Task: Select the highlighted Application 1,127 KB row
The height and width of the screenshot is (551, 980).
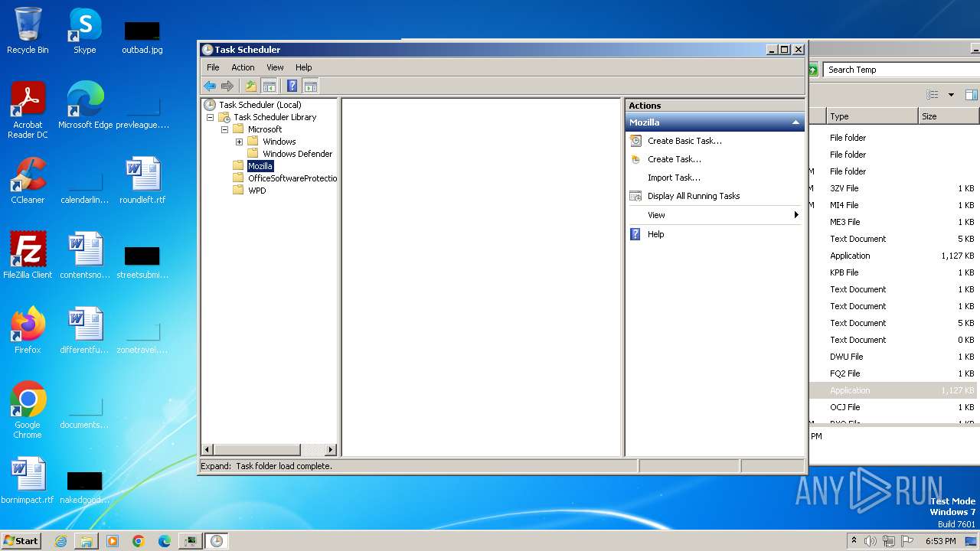Action: 894,390
